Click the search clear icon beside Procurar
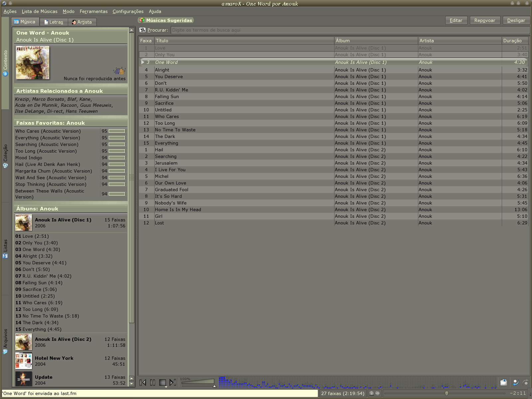Screen dimensions: 532x399 click(143, 30)
